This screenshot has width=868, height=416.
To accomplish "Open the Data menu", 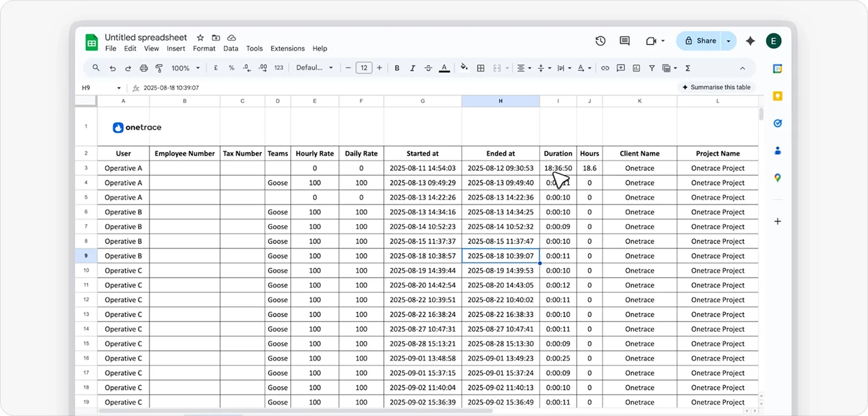I will 231,48.
